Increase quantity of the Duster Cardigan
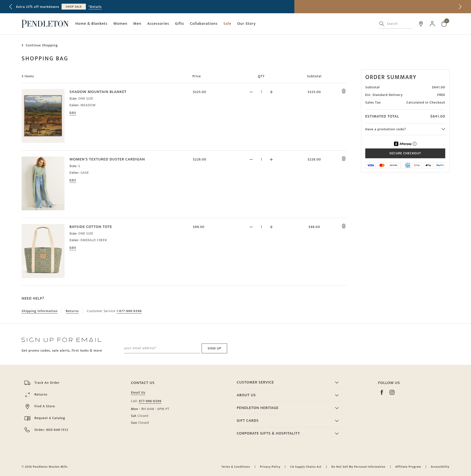Screen dimensions: 471x476 coord(271,159)
